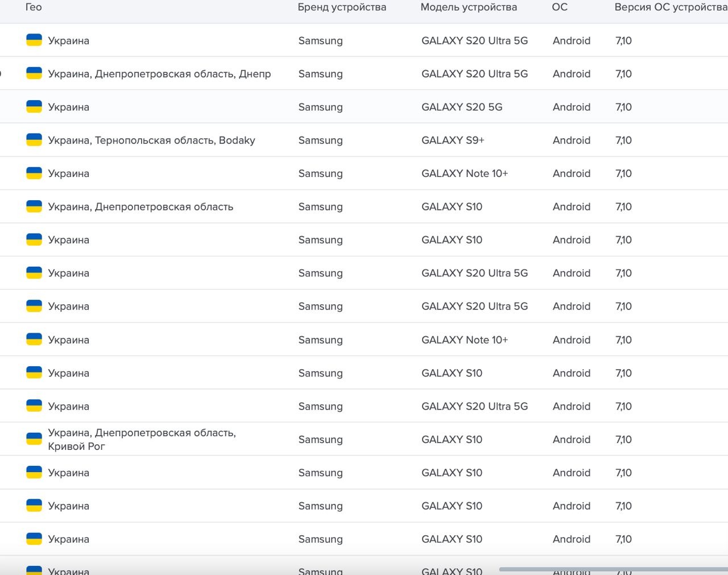The image size is (728, 575).
Task: Select the GALAXY S20 5G model cell
Action: 462,107
